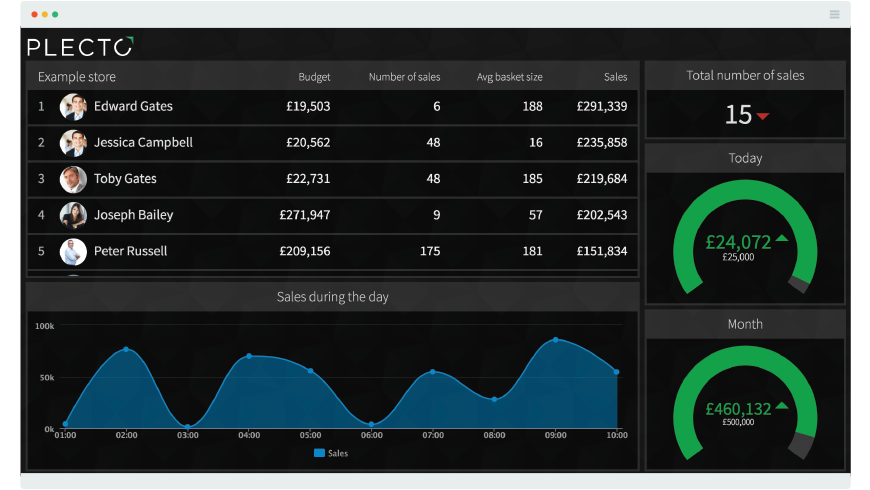
Task: Select the 02:00 chart data point
Action: [126, 349]
